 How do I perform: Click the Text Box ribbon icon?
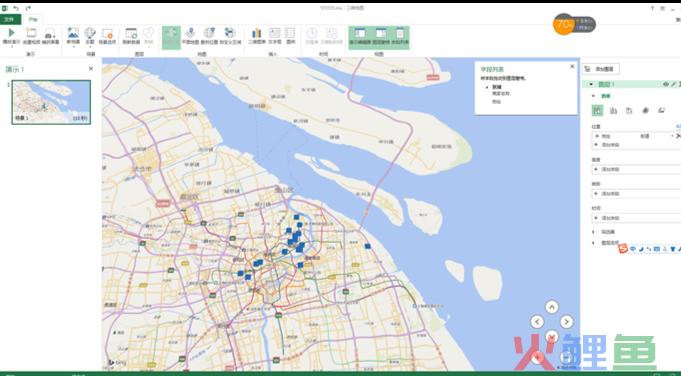(x=274, y=33)
